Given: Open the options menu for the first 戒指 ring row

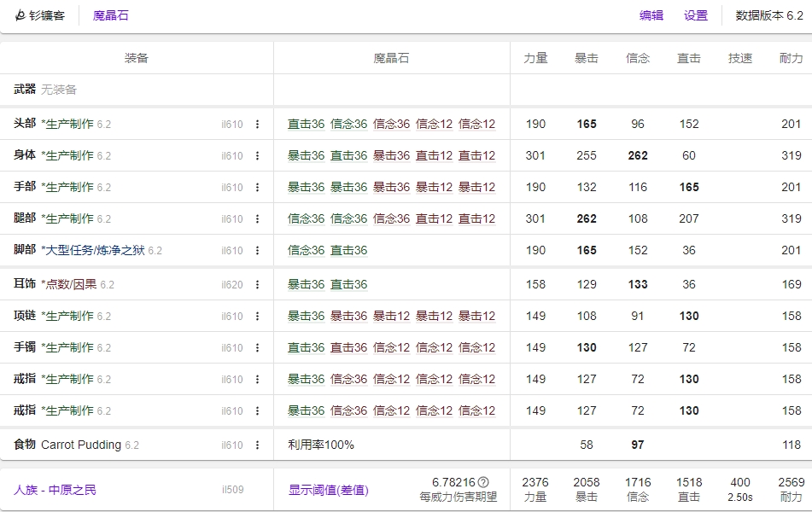Looking at the screenshot, I should [x=259, y=379].
